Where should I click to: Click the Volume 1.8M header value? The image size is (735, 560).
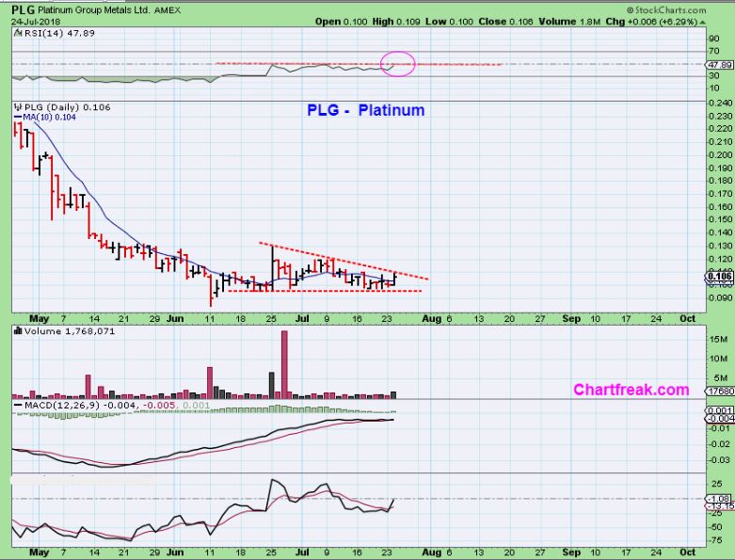point(569,22)
